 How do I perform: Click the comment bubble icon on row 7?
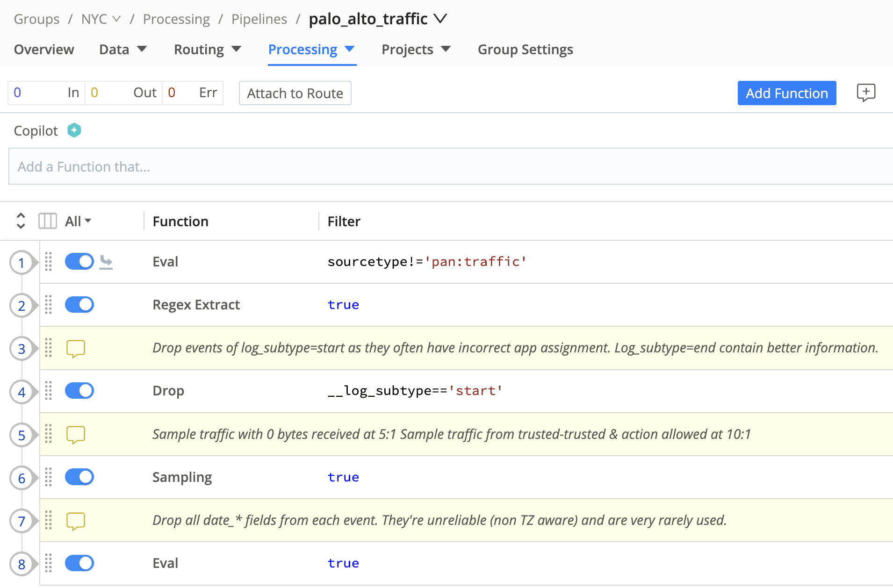click(75, 521)
